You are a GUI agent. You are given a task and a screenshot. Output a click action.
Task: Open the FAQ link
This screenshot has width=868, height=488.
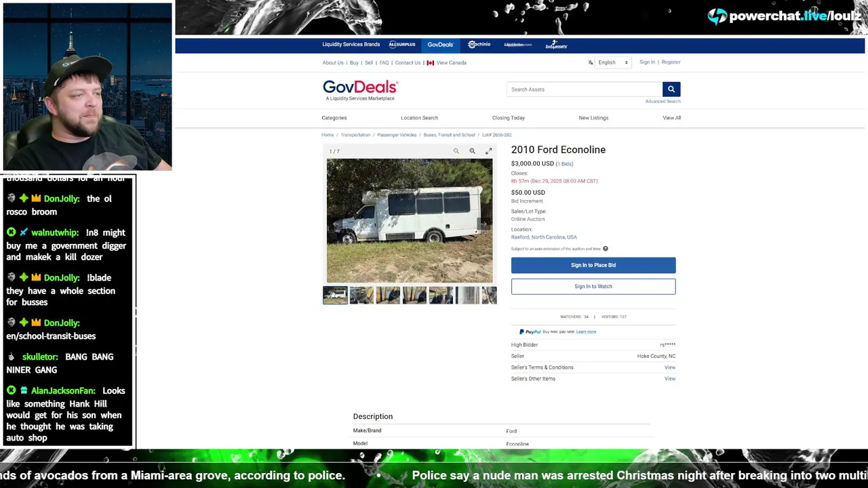[x=384, y=62]
